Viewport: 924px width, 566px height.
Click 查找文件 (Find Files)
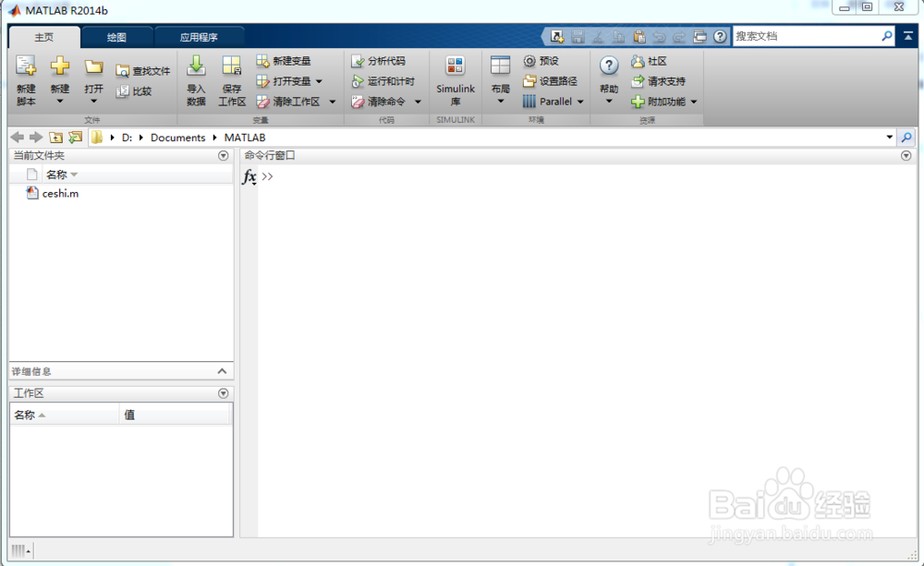pyautogui.click(x=143, y=71)
